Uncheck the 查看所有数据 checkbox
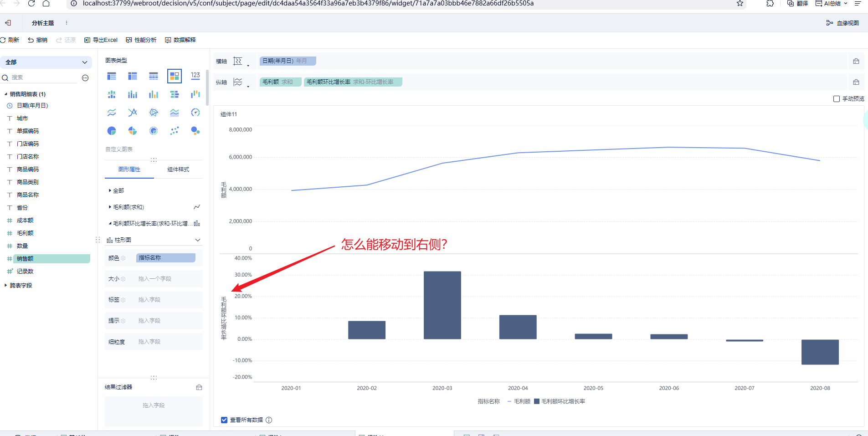The height and width of the screenshot is (436, 868). pyautogui.click(x=224, y=420)
